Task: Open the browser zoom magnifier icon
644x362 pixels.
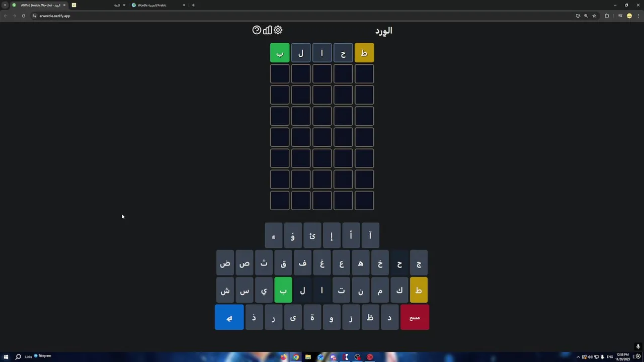Action: tap(586, 16)
